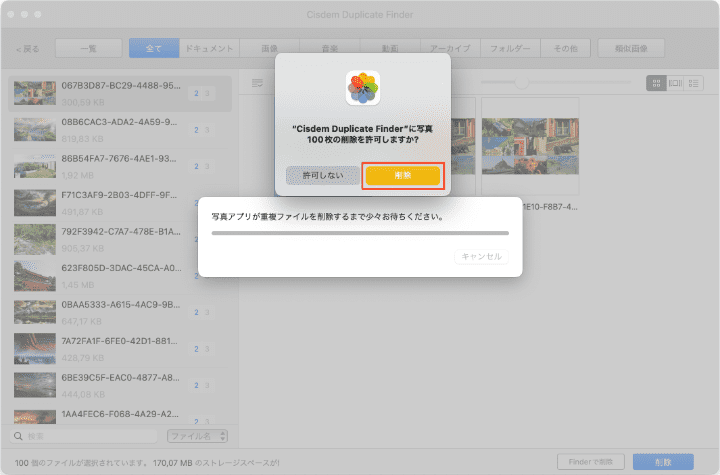Click the Finderで削除 button
The image size is (720, 475).
click(x=591, y=462)
